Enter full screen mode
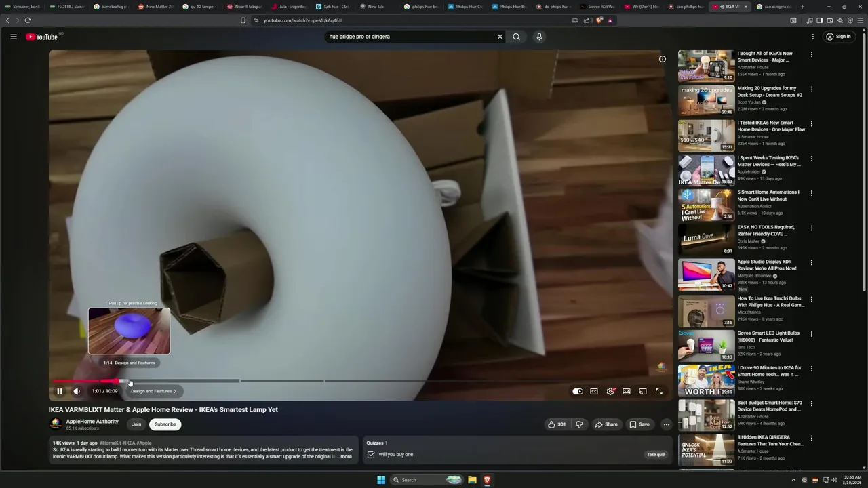The image size is (868, 488). 659,391
